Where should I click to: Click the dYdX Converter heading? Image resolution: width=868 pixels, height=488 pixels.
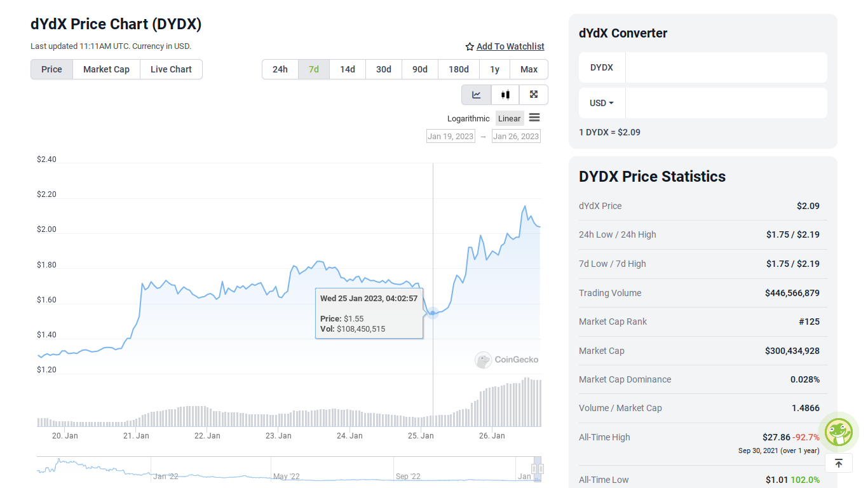[x=623, y=33]
